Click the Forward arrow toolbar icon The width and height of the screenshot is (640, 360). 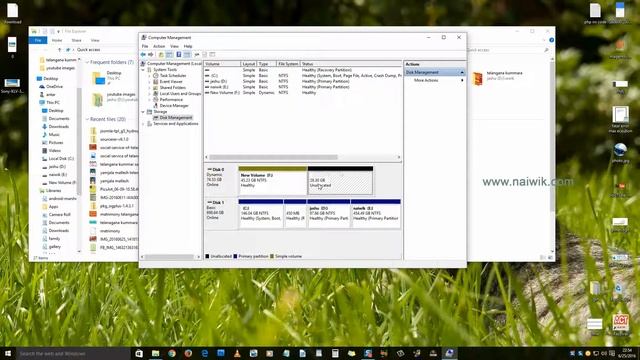tap(151, 55)
